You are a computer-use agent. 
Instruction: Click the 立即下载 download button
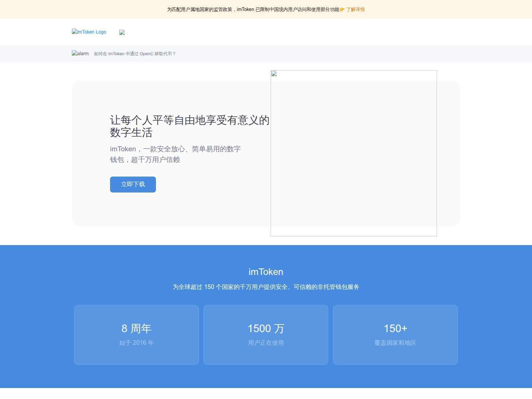point(133,184)
